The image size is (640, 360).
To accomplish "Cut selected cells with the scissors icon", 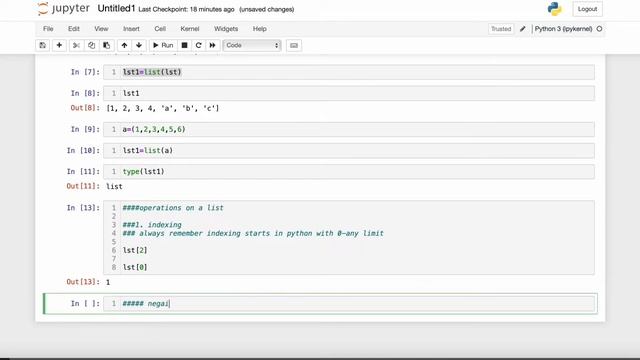I will tap(76, 45).
